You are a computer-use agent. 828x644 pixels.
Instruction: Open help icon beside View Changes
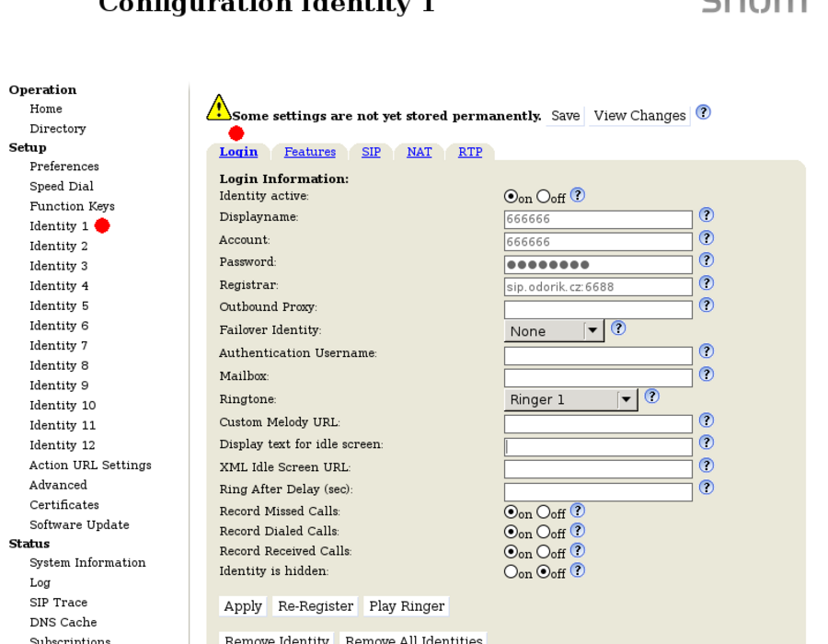(x=703, y=112)
